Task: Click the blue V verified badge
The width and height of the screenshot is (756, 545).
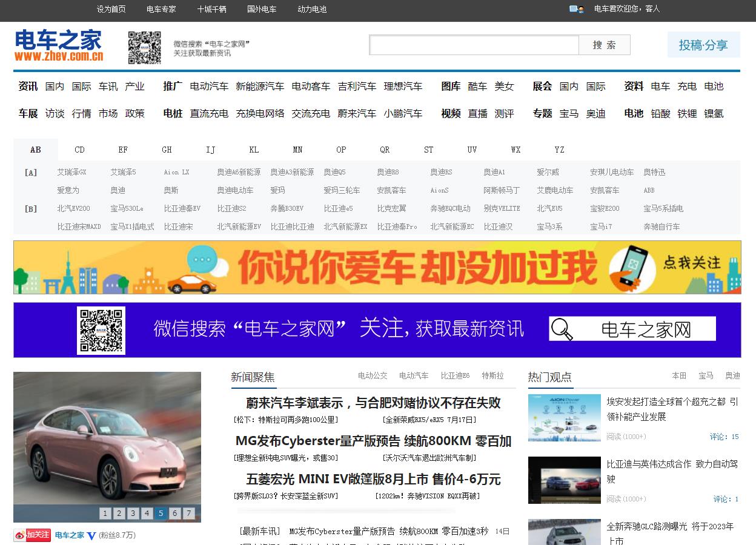Action: [x=91, y=535]
